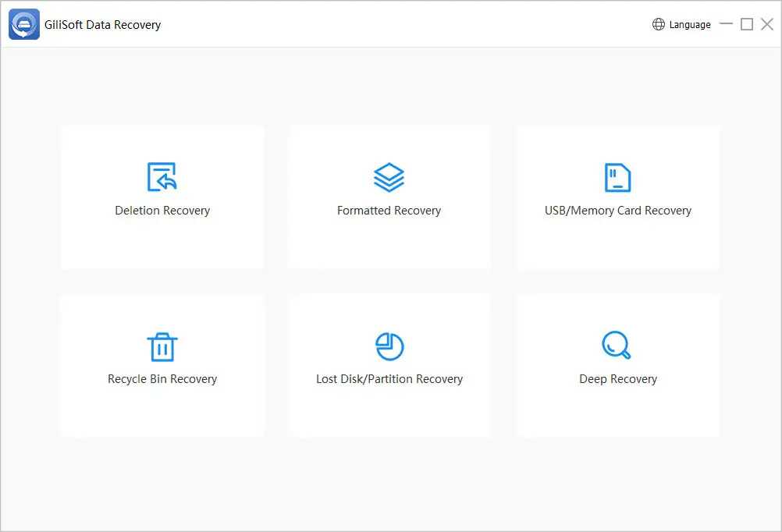Click the Language globe icon
The height and width of the screenshot is (532, 782).
coord(659,24)
